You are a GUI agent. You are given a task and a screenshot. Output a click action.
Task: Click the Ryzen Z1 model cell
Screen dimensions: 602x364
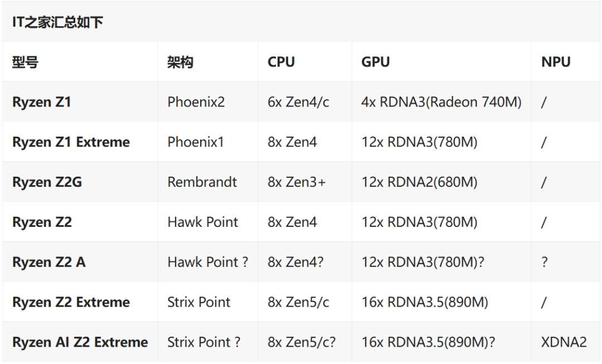click(x=42, y=102)
